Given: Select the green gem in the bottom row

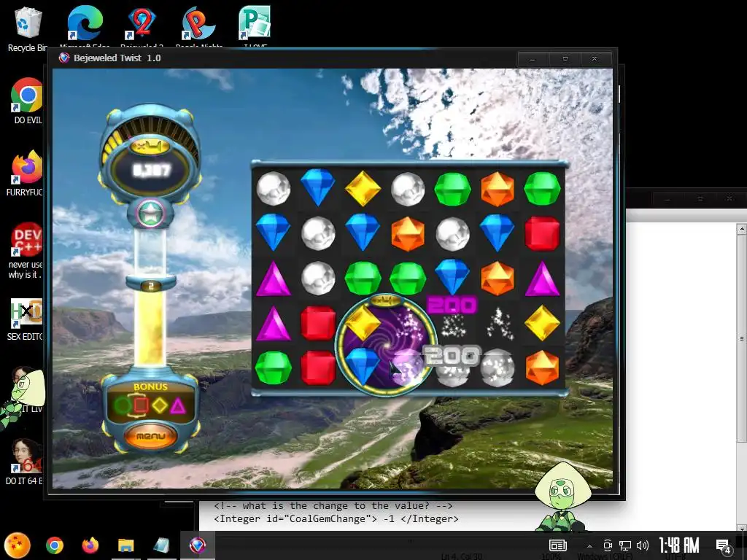Looking at the screenshot, I should [x=273, y=367].
